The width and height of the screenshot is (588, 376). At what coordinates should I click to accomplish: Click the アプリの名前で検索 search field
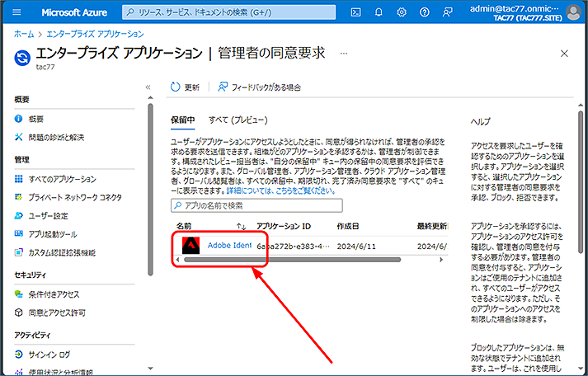click(x=256, y=206)
